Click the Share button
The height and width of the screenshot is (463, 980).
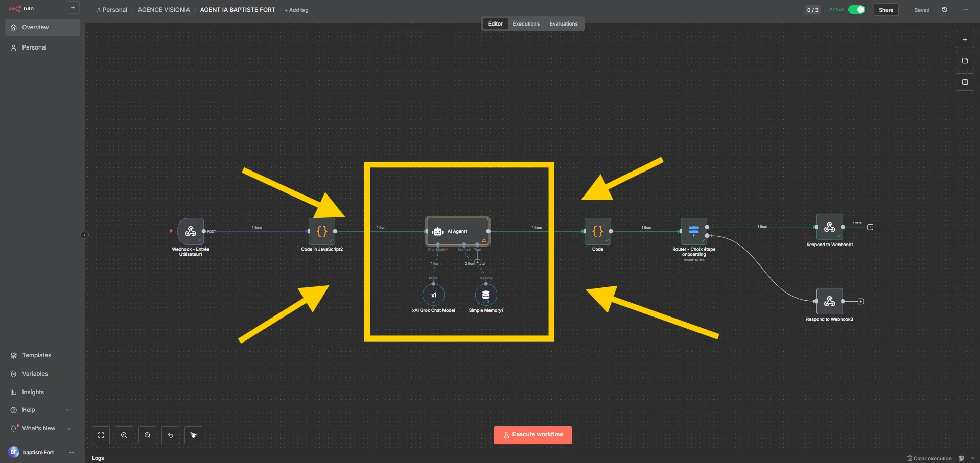pos(886,10)
